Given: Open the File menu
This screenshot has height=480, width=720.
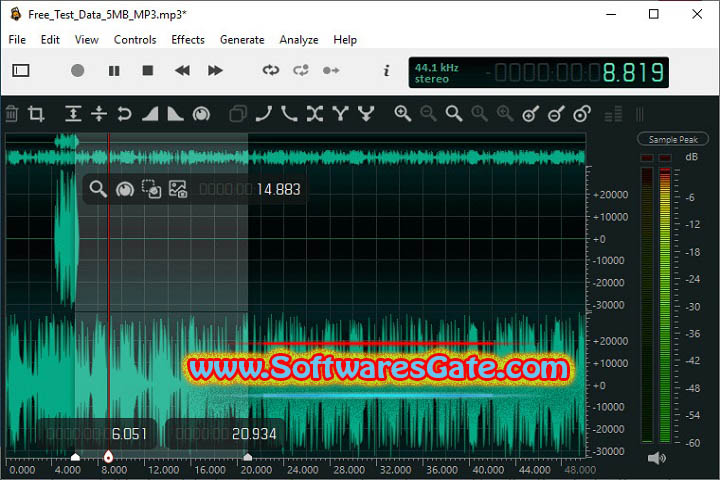Looking at the screenshot, I should pyautogui.click(x=17, y=40).
